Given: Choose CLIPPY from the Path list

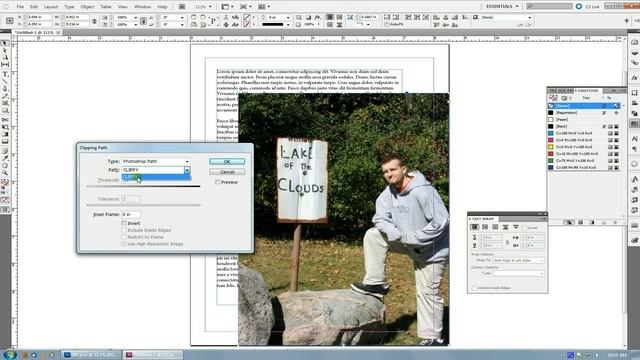Looking at the screenshot, I should (156, 177).
